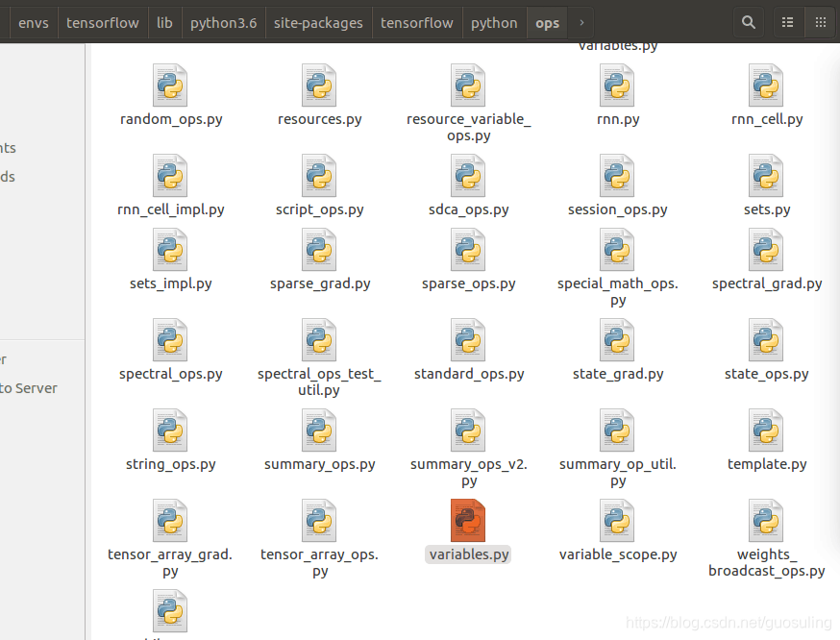Select the string_ops.py file icon
This screenshot has height=640, width=840.
pos(170,431)
